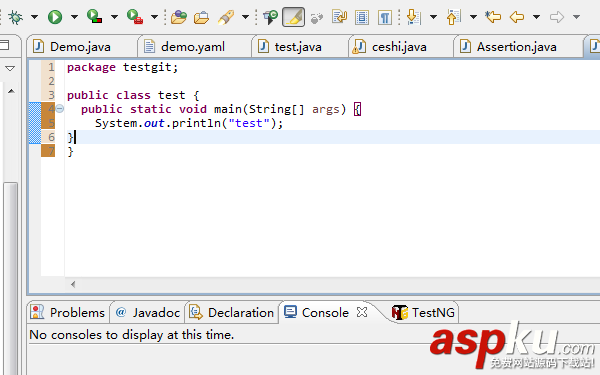Screen dimensions: 600x375
Task: Toggle the Mark Occurrences highlighter button
Action: pyautogui.click(x=293, y=17)
